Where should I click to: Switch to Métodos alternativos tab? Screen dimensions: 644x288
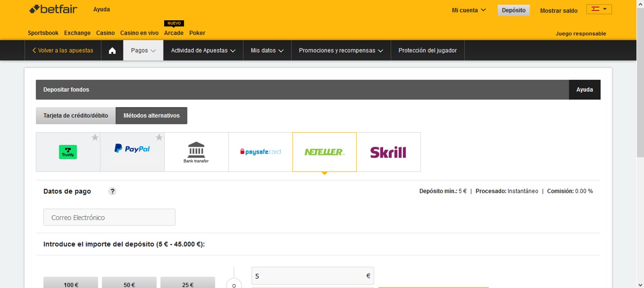click(152, 115)
